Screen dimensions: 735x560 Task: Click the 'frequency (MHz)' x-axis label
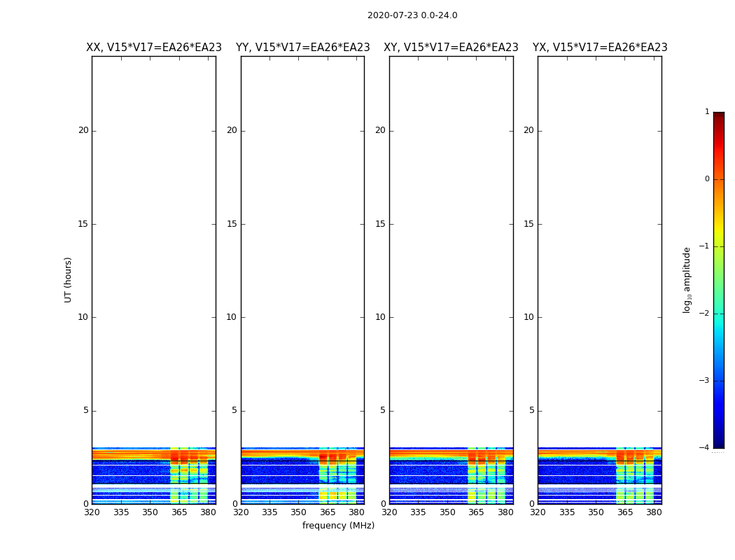point(338,525)
